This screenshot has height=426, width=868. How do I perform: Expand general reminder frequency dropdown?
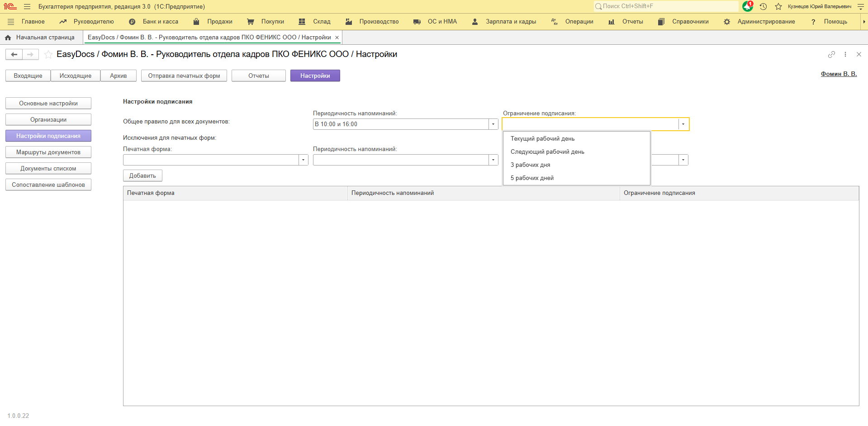[493, 124]
